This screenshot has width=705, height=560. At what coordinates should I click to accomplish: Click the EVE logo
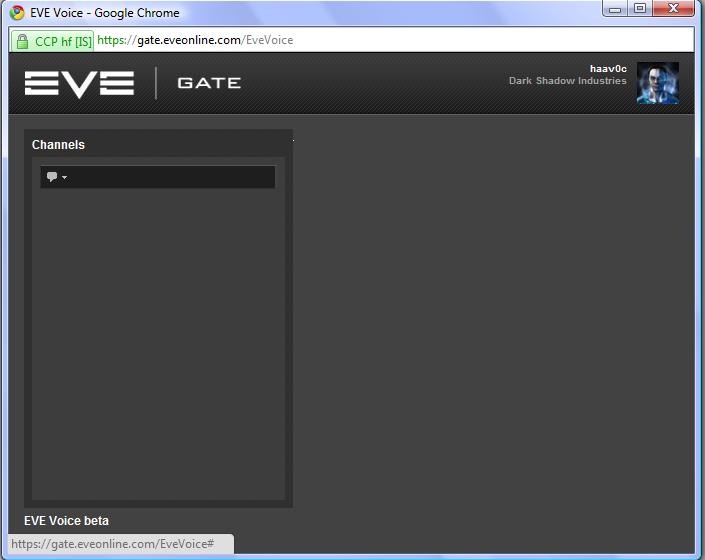pos(80,83)
